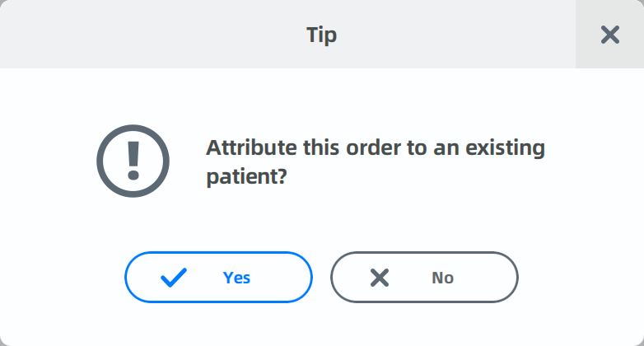The image size is (644, 346).
Task: Click the blank area below the Yes button
Action: tap(218, 325)
